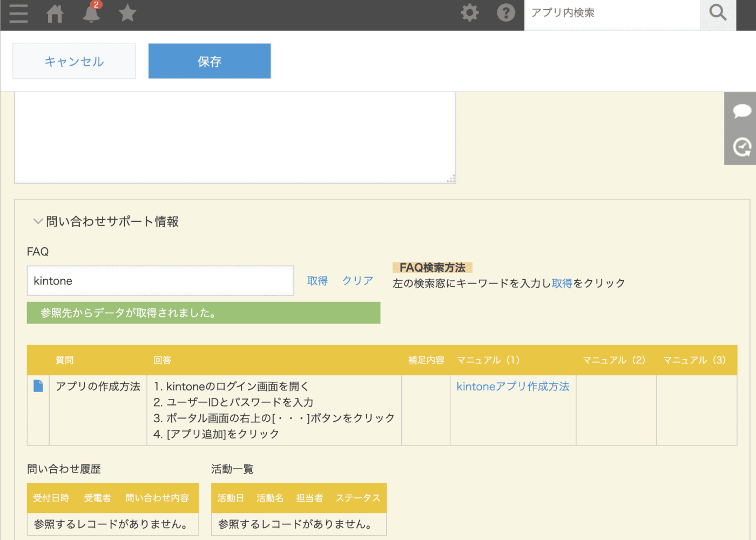Open the アプリの作成方法 record file icon
This screenshot has width=756, height=540.
[x=38, y=386]
